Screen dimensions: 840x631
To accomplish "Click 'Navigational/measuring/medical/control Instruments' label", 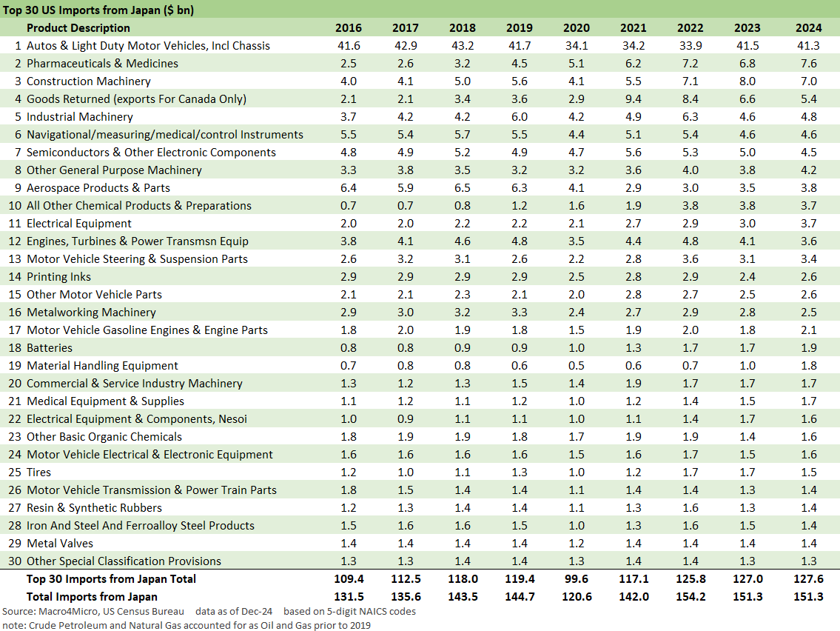I will [165, 135].
